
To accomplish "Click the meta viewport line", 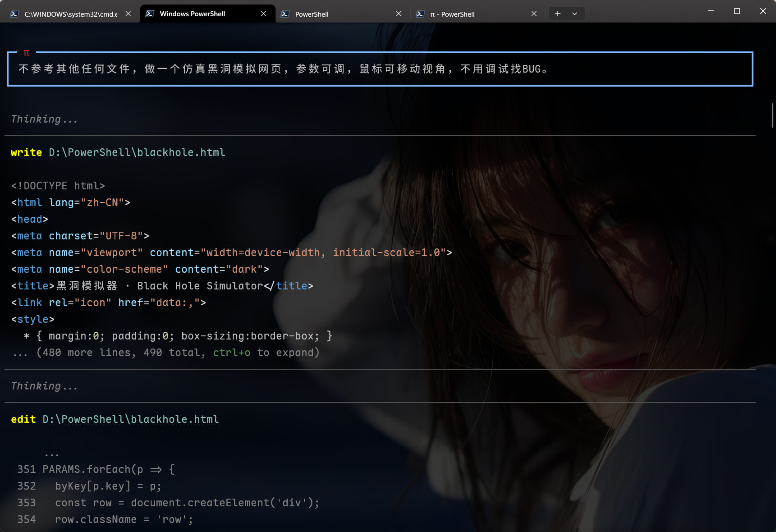I will (232, 252).
